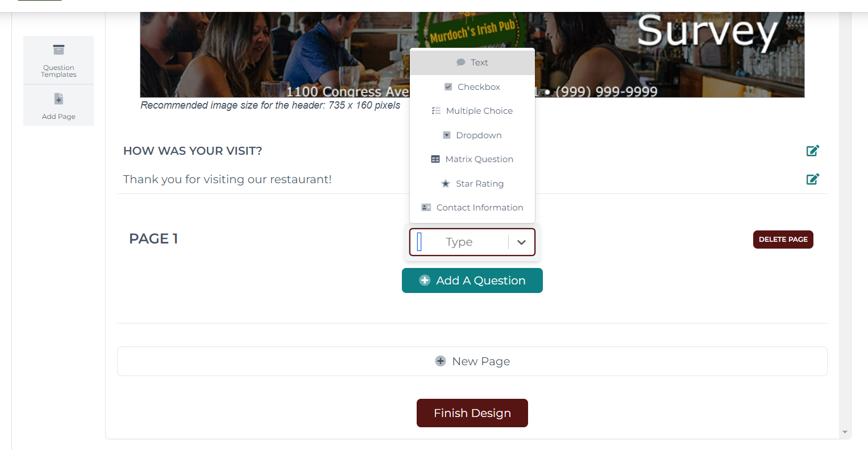Click the Finish Design button
The height and width of the screenshot is (450, 868).
(x=472, y=413)
